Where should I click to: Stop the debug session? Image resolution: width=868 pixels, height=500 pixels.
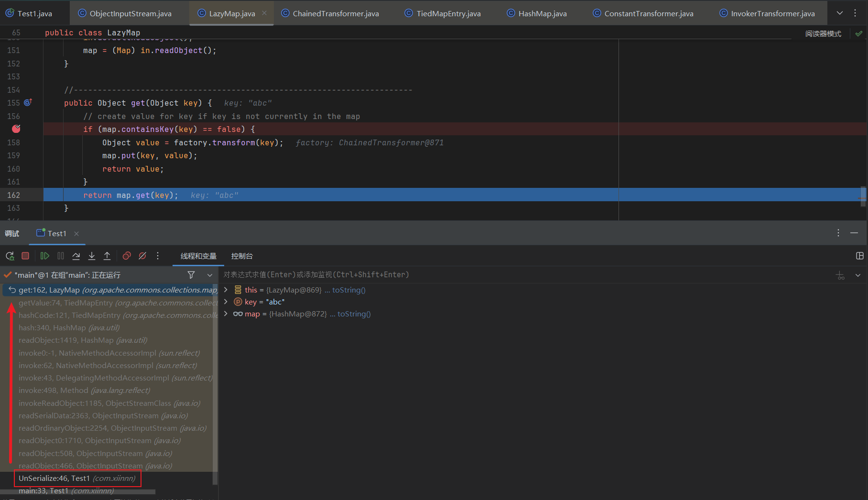(x=25, y=256)
